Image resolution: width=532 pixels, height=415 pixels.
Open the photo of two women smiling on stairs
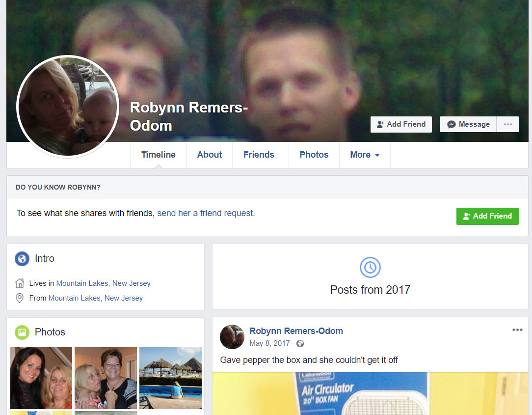41,378
